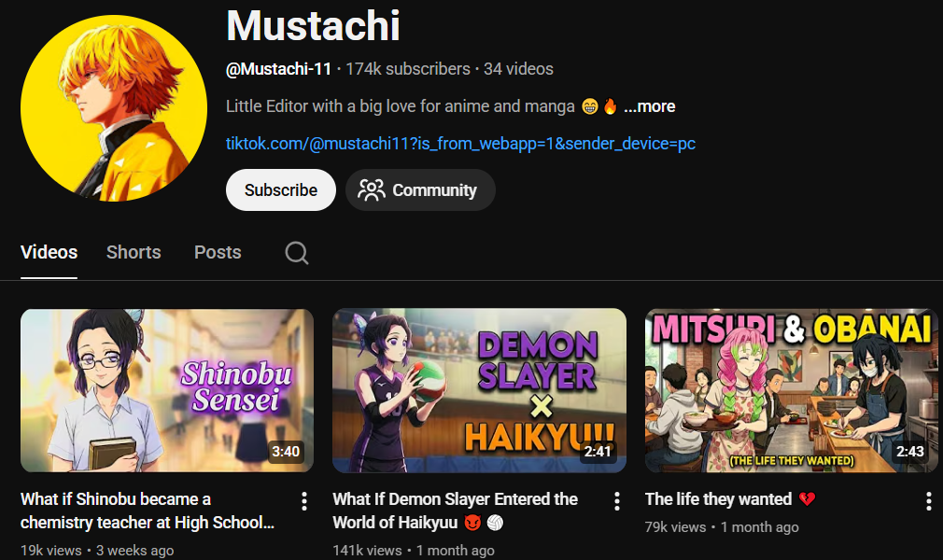Click the @Mustachi-11 channel handle
Screen dimensions: 943x560
coord(278,69)
